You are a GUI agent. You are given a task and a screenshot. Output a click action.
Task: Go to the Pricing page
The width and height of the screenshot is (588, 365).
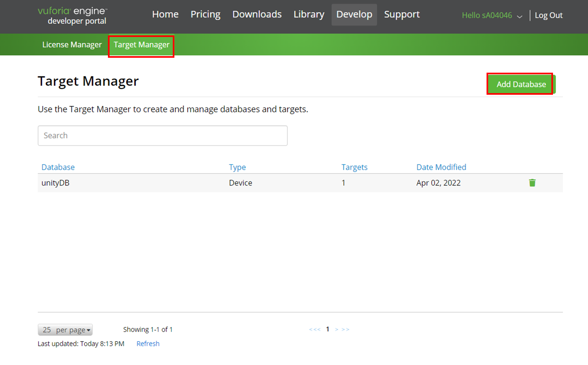coord(206,15)
